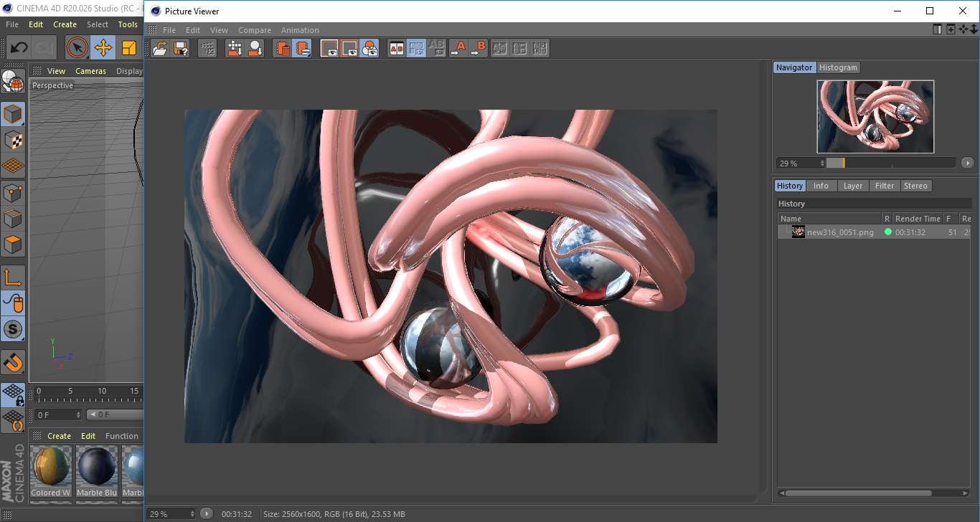This screenshot has width=980, height=522.
Task: Open the Tools menu in Cinema 4D
Action: 128,24
